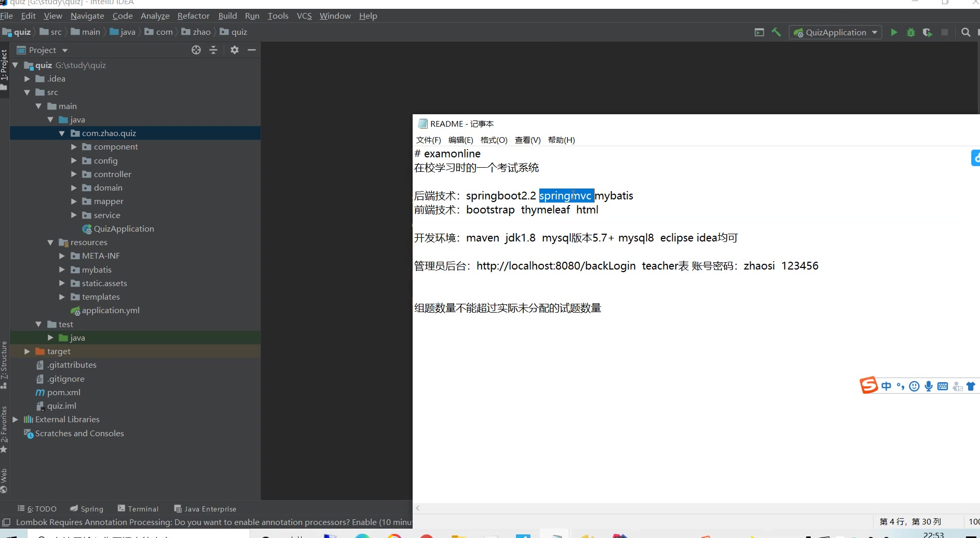
Task: Toggle Sogou input Chinese/English mode
Action: coord(886,386)
